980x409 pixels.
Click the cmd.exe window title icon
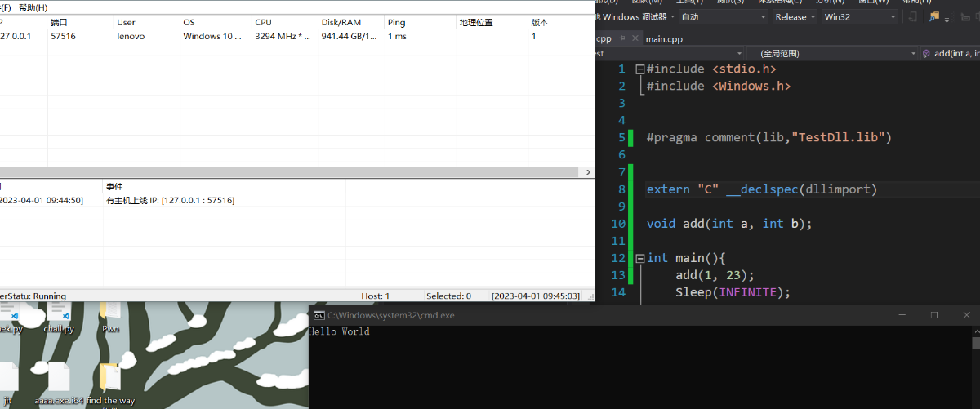coord(319,315)
